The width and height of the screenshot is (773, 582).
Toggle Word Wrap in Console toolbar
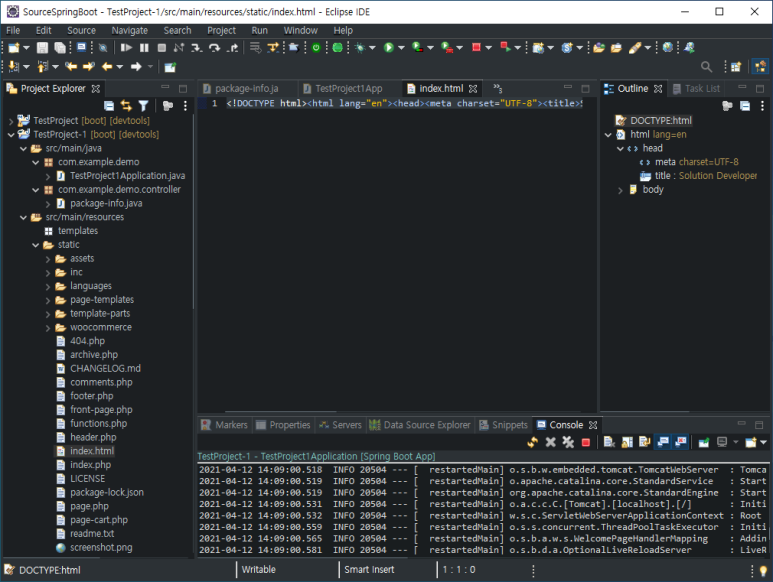coord(644,442)
